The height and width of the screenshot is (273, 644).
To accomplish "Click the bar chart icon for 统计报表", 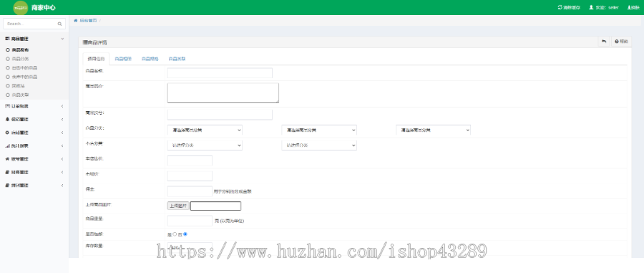I will (7, 145).
